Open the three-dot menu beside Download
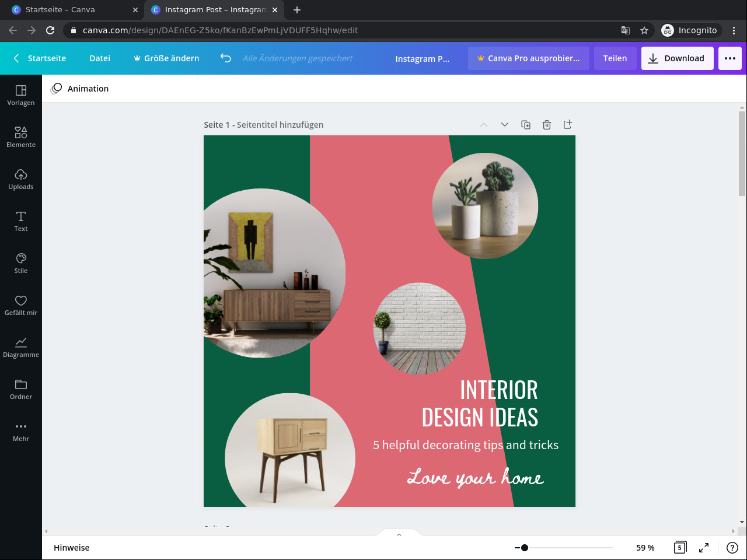The height and width of the screenshot is (560, 747). pos(730,58)
